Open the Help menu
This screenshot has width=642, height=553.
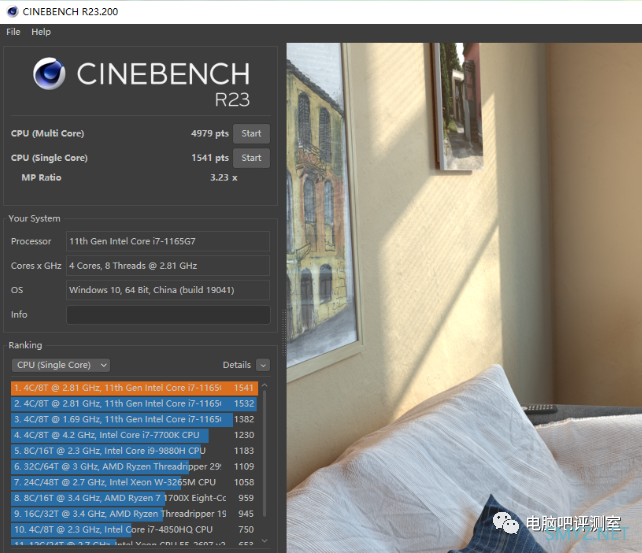[41, 32]
